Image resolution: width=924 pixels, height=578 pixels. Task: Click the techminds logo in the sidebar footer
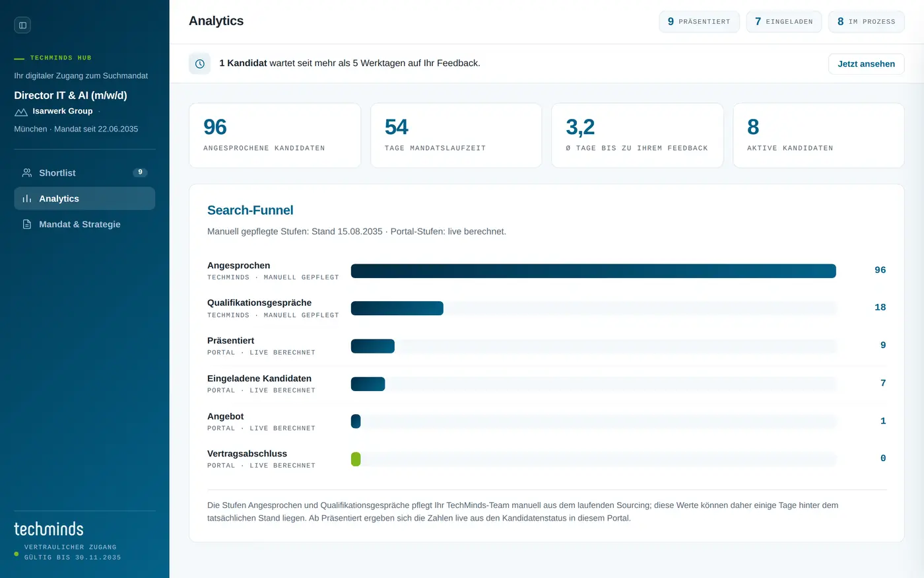(x=49, y=528)
